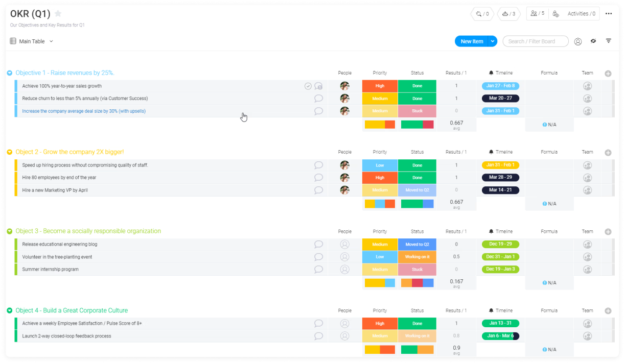Assign a person to Release educational engineering blog
The height and width of the screenshot is (364, 625).
point(345,245)
